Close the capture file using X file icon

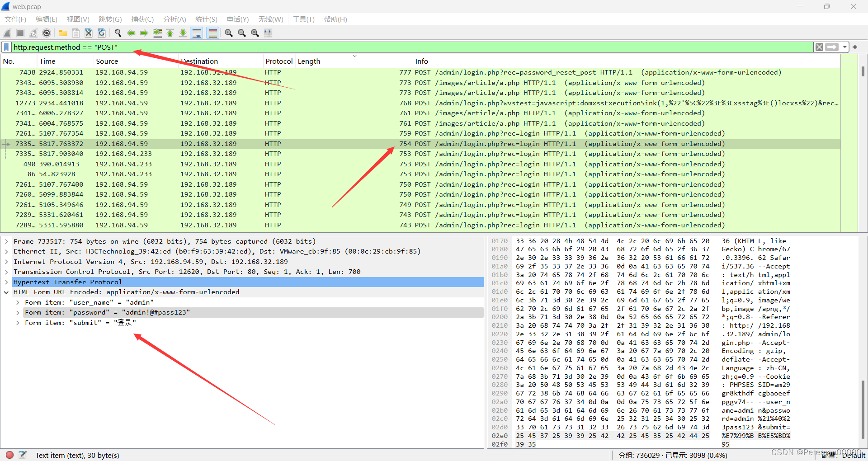[89, 33]
